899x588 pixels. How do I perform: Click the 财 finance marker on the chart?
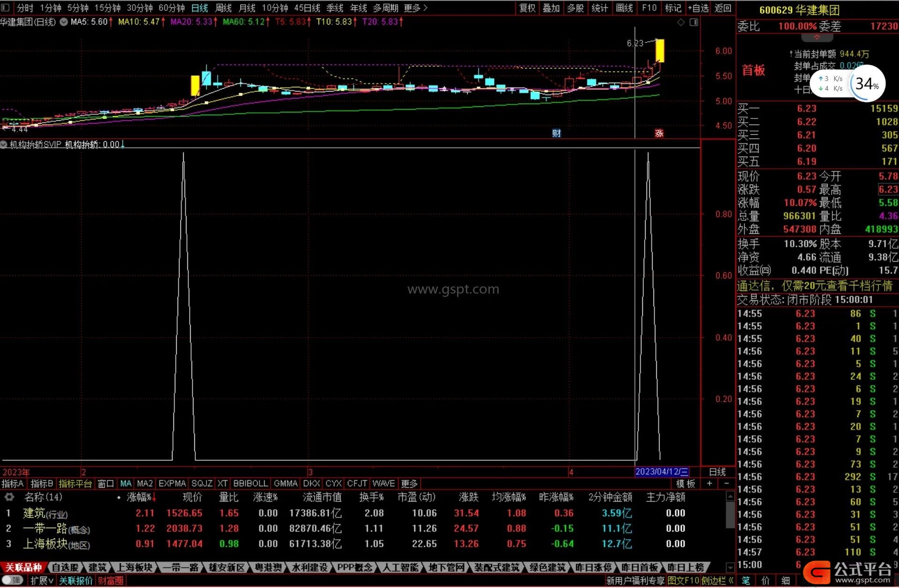point(556,133)
